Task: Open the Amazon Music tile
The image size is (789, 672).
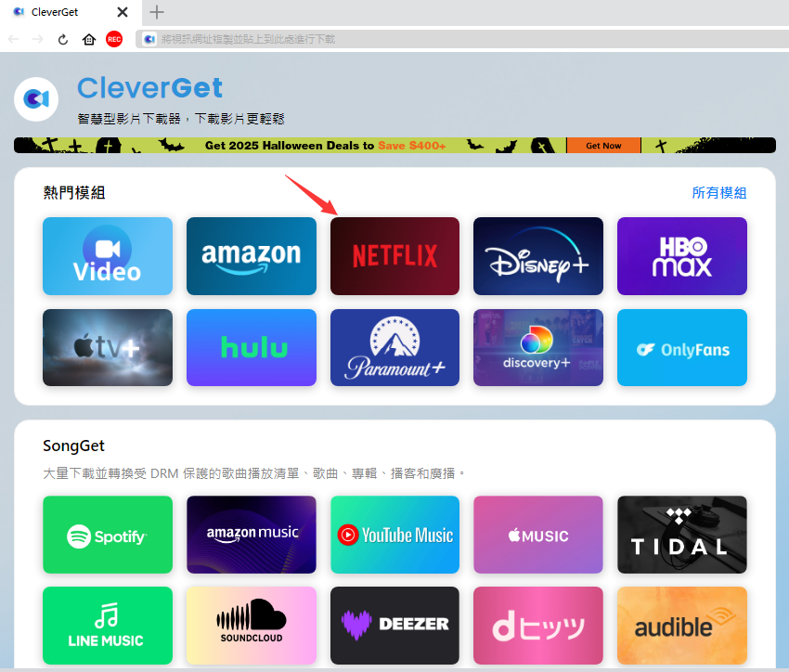Action: click(252, 535)
